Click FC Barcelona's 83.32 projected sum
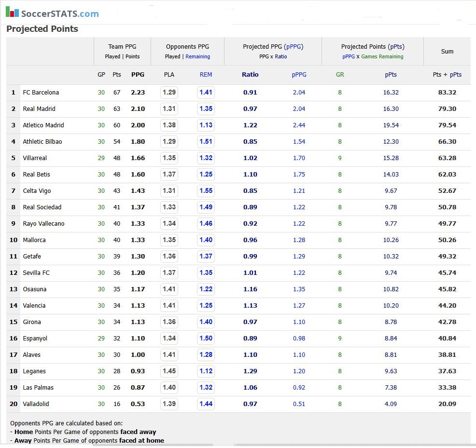476x448 pixels. (x=447, y=93)
